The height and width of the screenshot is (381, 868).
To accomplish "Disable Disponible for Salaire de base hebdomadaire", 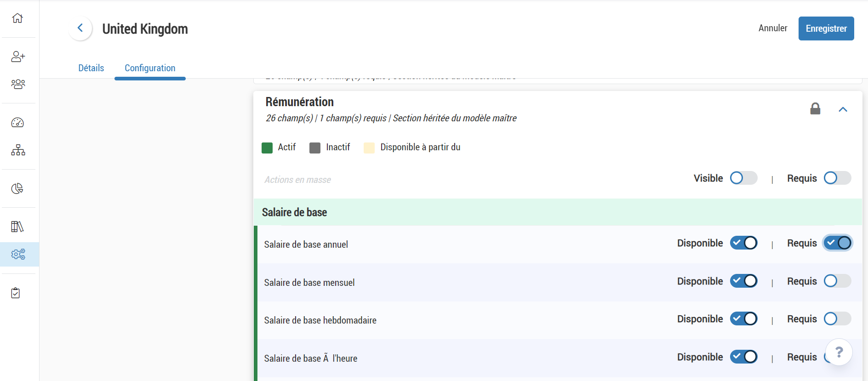I will coord(743,318).
